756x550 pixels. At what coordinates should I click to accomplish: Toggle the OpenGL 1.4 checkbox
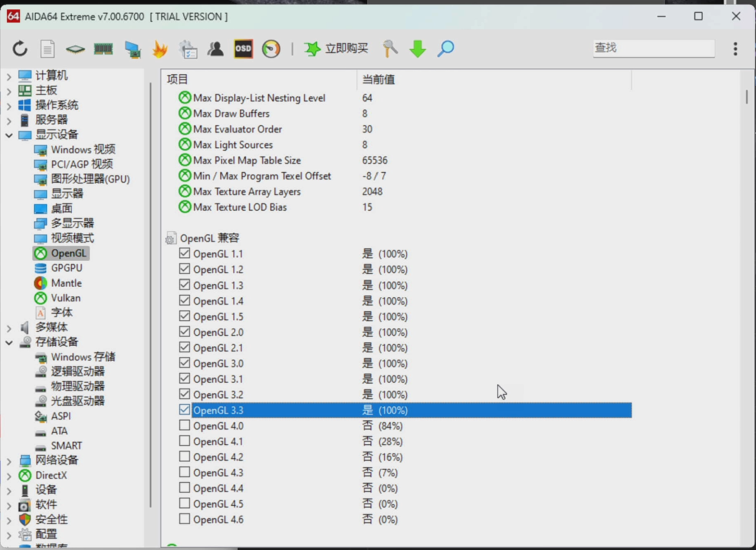click(184, 301)
